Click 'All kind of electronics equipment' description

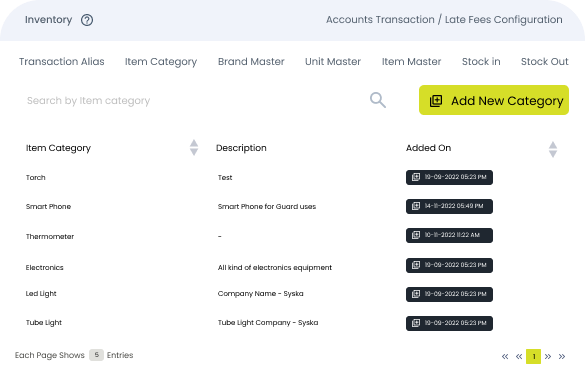275,267
